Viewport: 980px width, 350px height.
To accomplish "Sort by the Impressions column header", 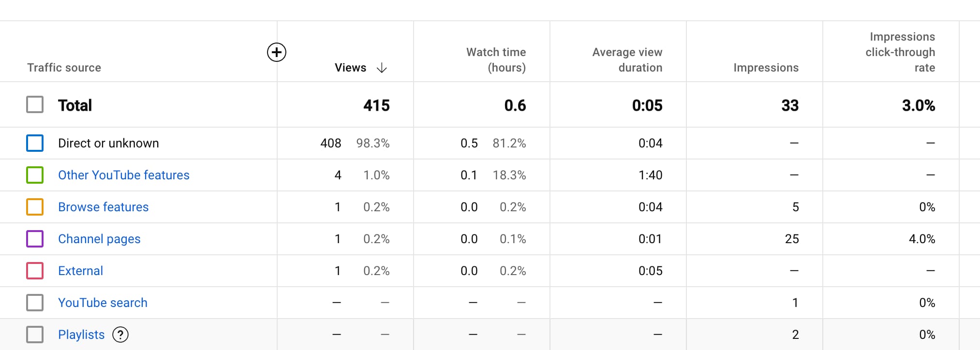I will pyautogui.click(x=766, y=68).
